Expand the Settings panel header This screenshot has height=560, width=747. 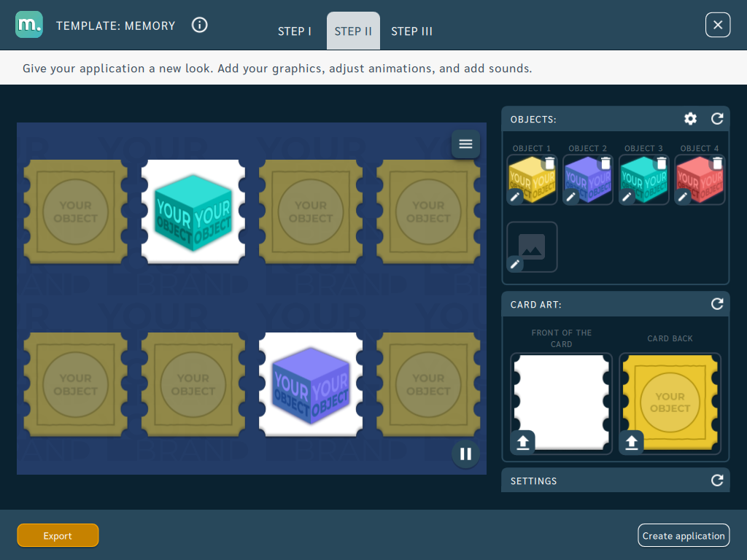615,481
